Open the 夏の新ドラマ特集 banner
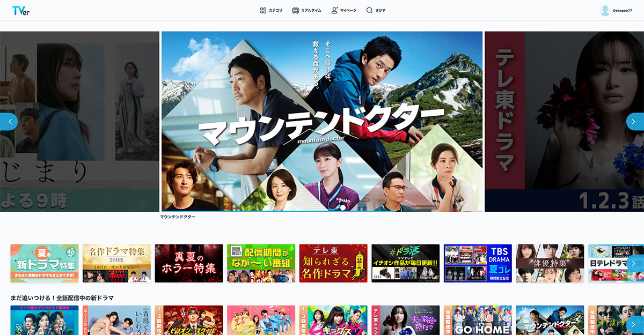The width and height of the screenshot is (644, 335). (x=45, y=263)
